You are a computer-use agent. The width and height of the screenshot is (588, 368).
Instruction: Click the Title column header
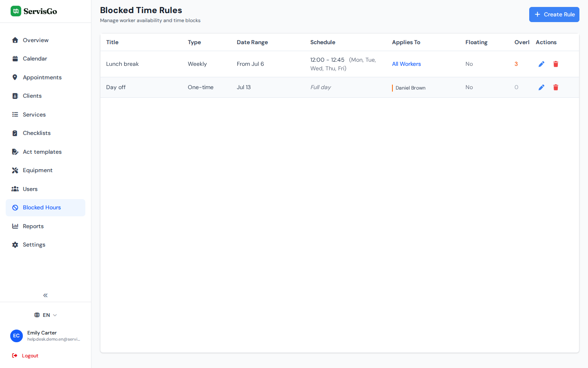tap(112, 42)
